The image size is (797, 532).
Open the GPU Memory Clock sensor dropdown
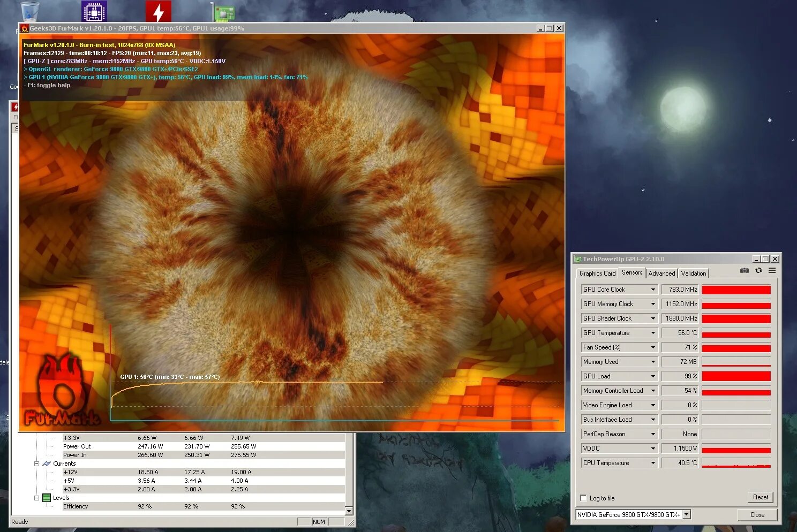click(x=653, y=304)
